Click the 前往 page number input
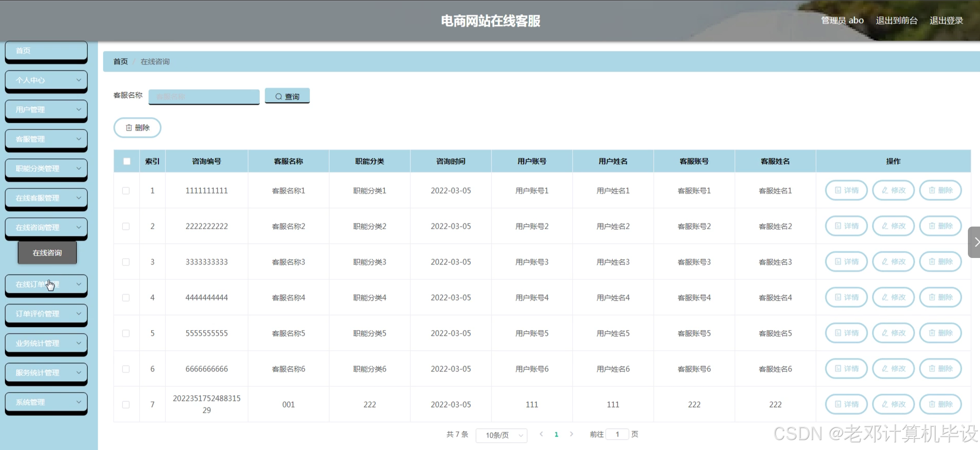Viewport: 980px width, 450px height. tap(618, 434)
